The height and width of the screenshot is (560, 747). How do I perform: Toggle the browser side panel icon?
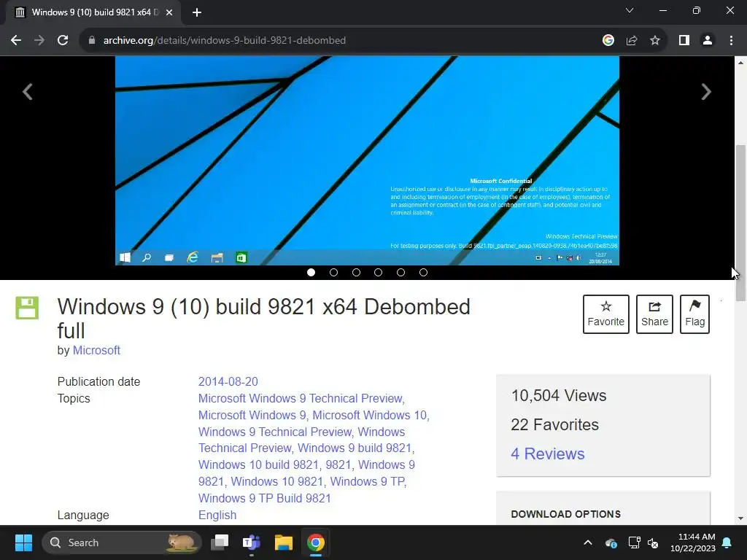tap(684, 41)
